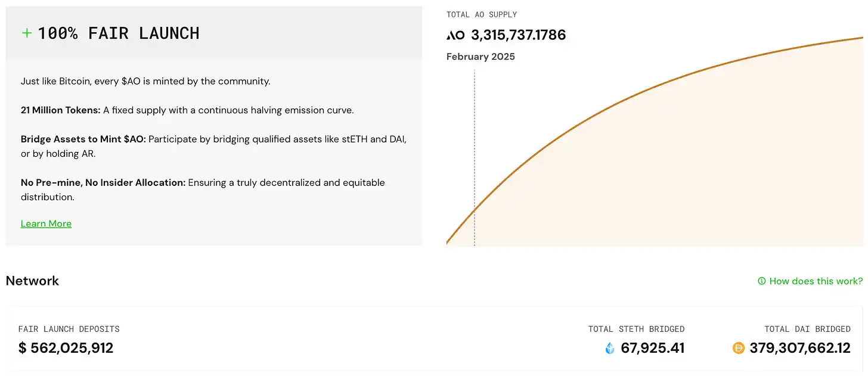Click the February 2025 date label
Image resolution: width=868 pixels, height=376 pixels.
(480, 57)
